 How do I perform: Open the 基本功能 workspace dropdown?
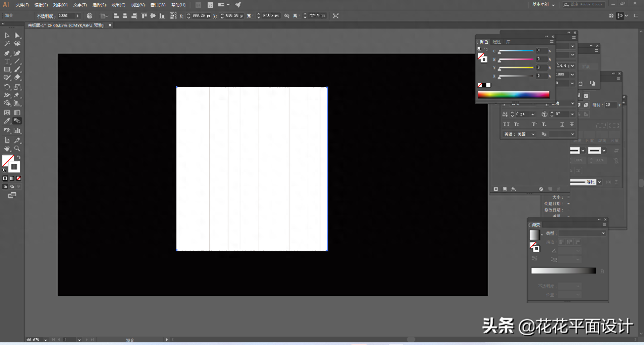[543, 5]
